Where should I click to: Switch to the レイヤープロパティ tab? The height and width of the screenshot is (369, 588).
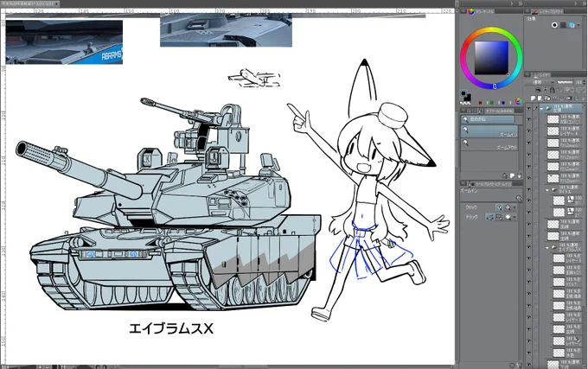point(547,12)
